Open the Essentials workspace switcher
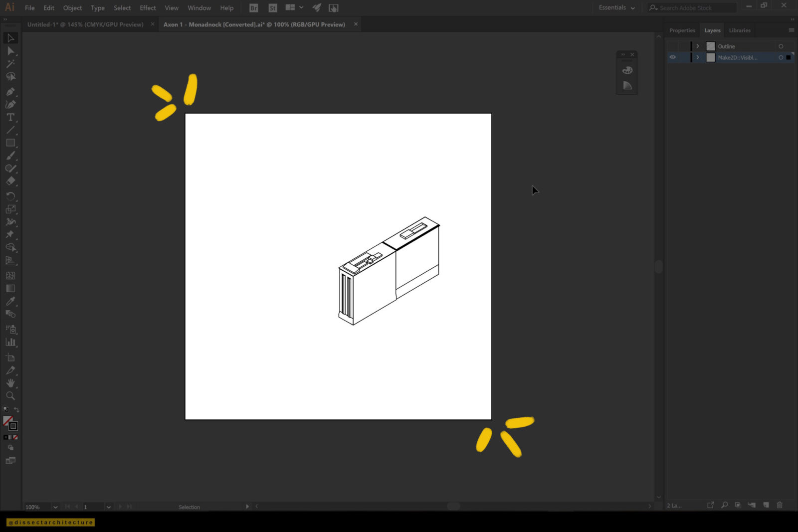Screen dimensions: 798x532 (617, 8)
